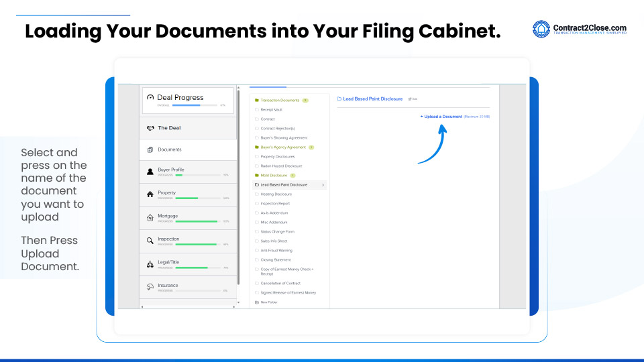Click the Insurance umbrella icon

coord(150,287)
